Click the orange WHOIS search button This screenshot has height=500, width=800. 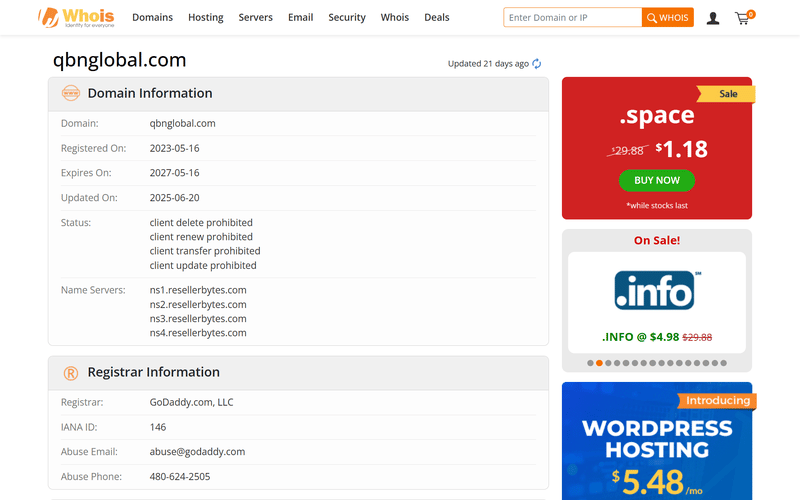coord(668,17)
